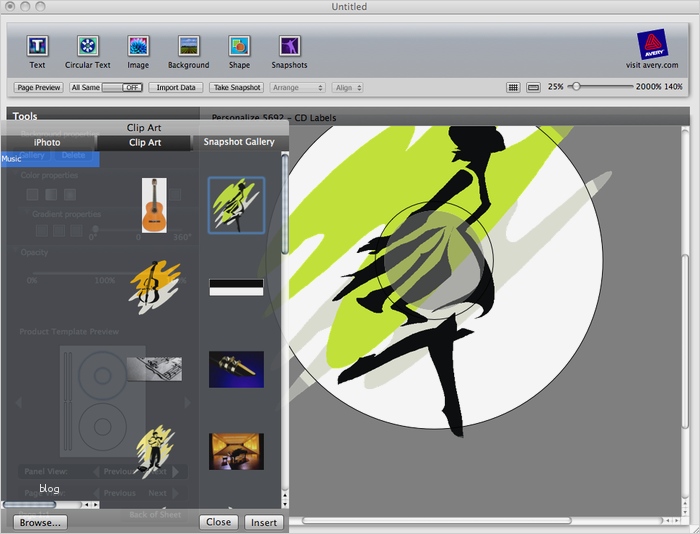The image size is (700, 534).
Task: Switch to the Clip Art tab
Action: click(145, 142)
